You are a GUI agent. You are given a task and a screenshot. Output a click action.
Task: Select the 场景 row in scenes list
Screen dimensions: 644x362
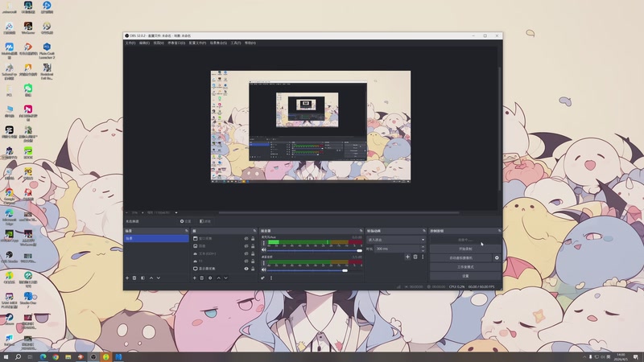[156, 238]
